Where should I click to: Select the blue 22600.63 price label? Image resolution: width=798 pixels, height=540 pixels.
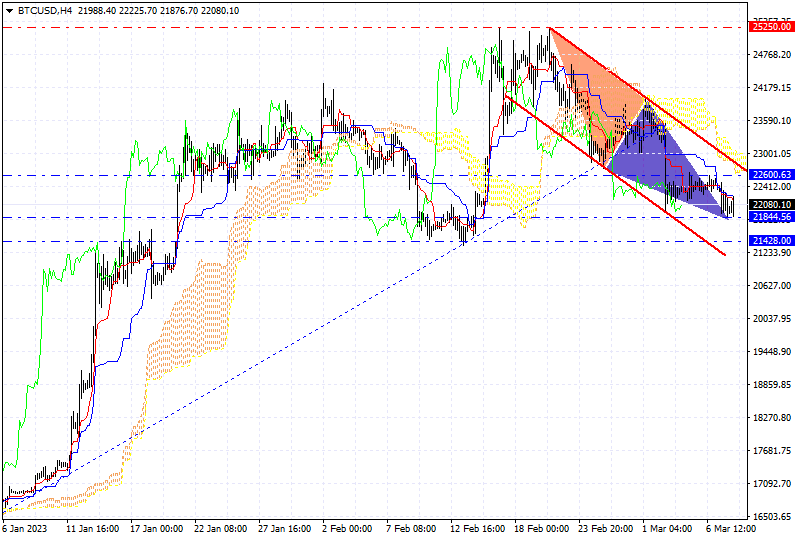pyautogui.click(x=772, y=175)
